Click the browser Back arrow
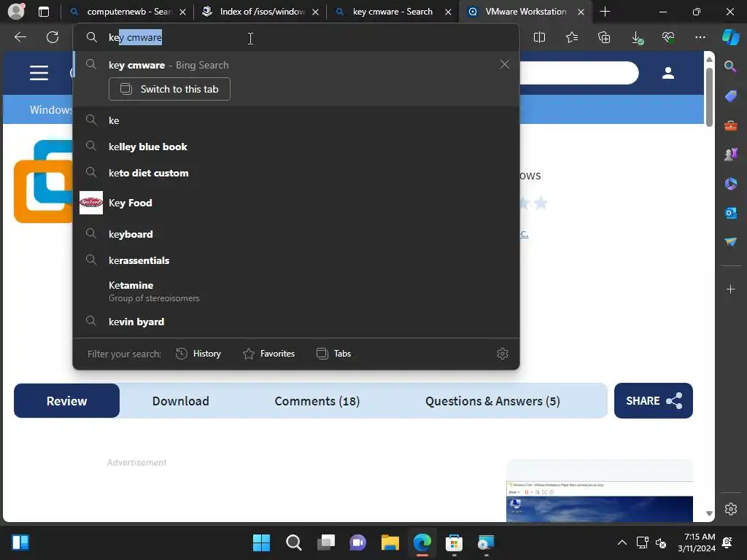The image size is (747, 560). [x=20, y=37]
